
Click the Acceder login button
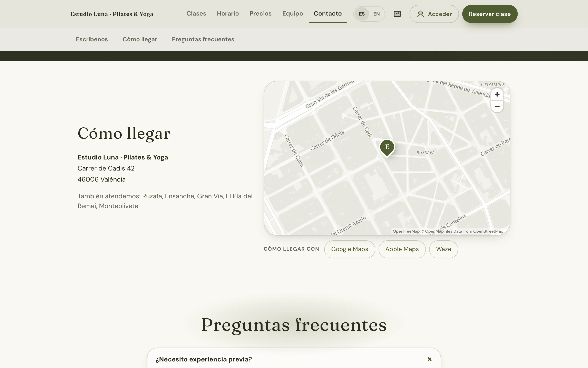click(x=434, y=14)
